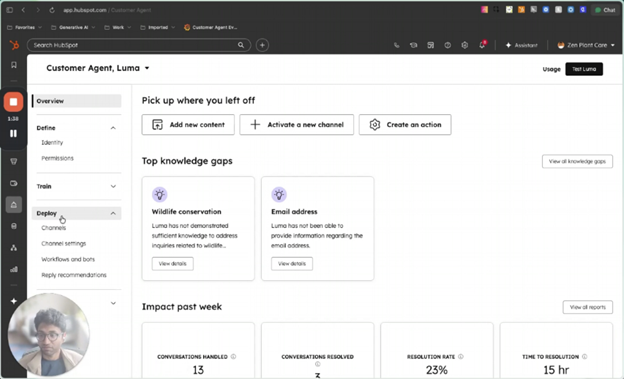This screenshot has height=379, width=624.
Task: Click the orange browser extension icon
Action: pyautogui.click(x=521, y=10)
